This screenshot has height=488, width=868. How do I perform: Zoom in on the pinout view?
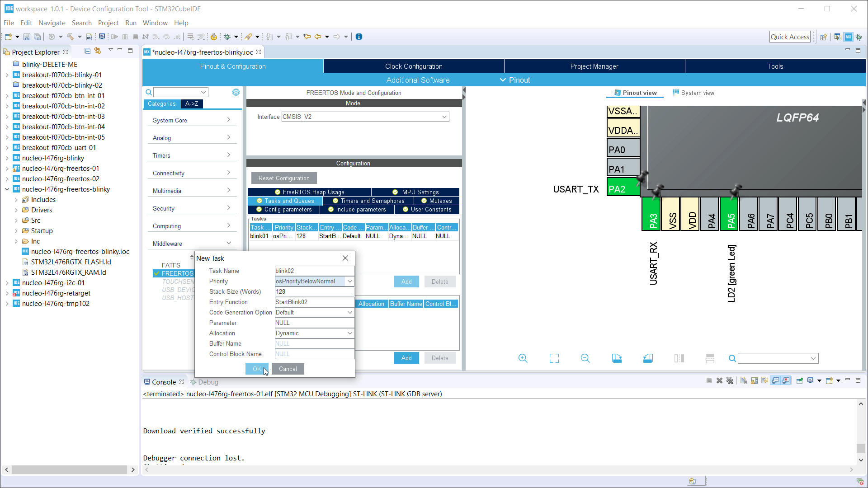tap(523, 358)
